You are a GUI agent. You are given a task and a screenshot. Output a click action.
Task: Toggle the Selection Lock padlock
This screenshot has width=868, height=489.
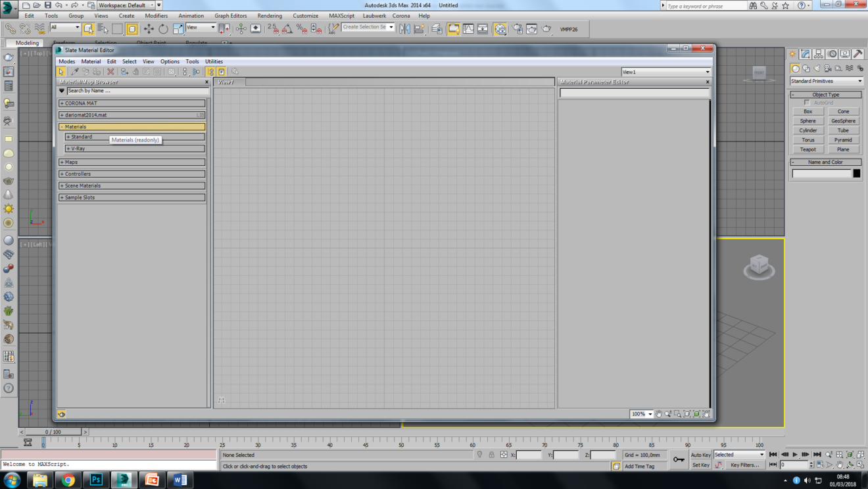[491, 455]
